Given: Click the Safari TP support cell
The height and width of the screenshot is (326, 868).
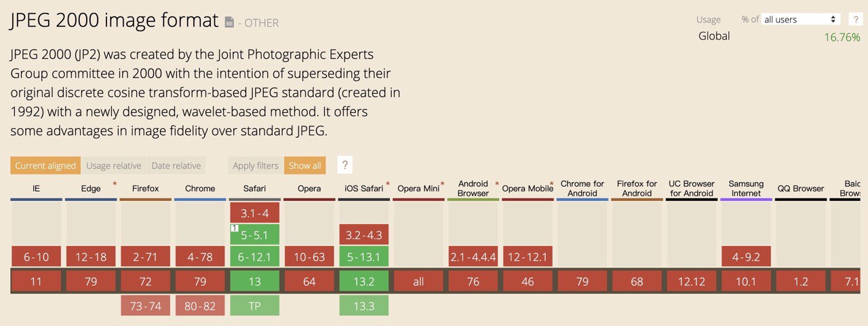Looking at the screenshot, I should (x=254, y=306).
